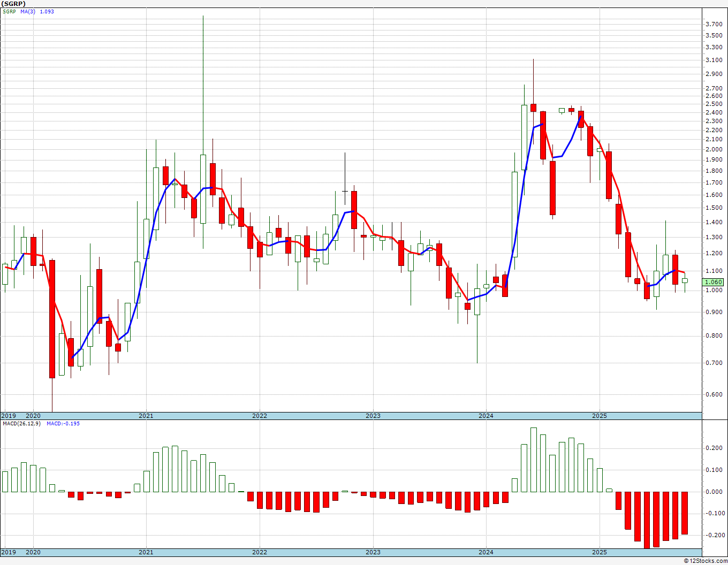The width and height of the screenshot is (728, 565).
Task: Click the 2.200 price axis label
Action: tap(714, 130)
